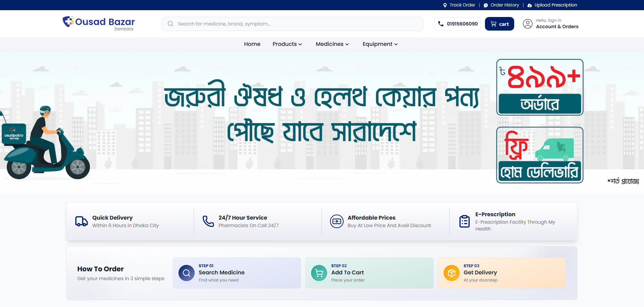Select the Step 01 Search Medicine card

click(237, 273)
